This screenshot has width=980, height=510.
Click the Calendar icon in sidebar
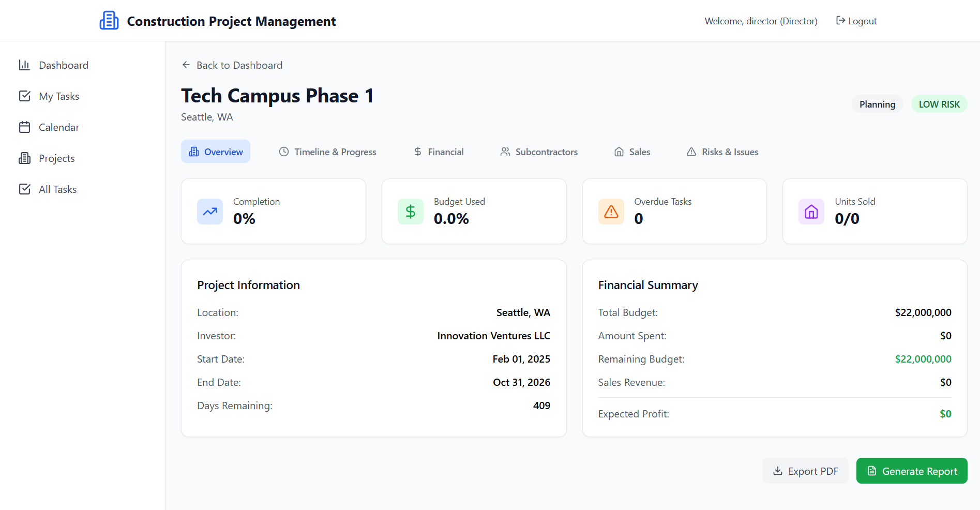click(24, 127)
